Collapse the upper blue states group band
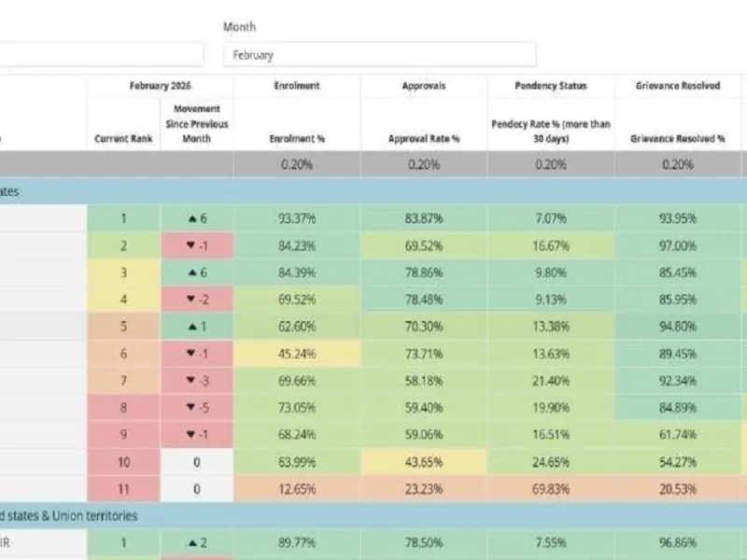 click(x=373, y=191)
